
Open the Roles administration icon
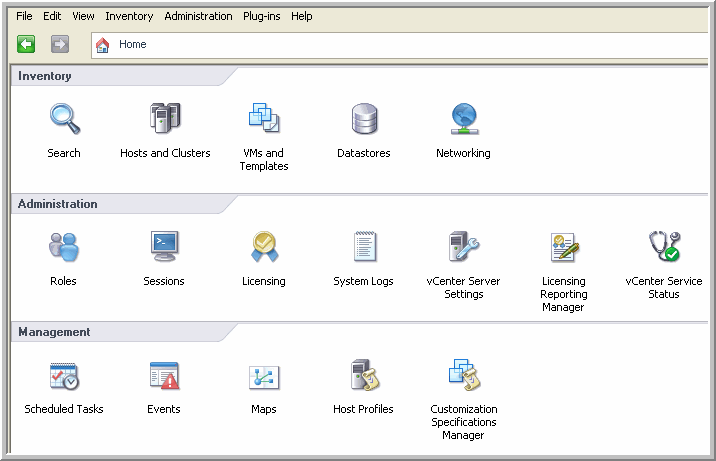tap(64, 247)
